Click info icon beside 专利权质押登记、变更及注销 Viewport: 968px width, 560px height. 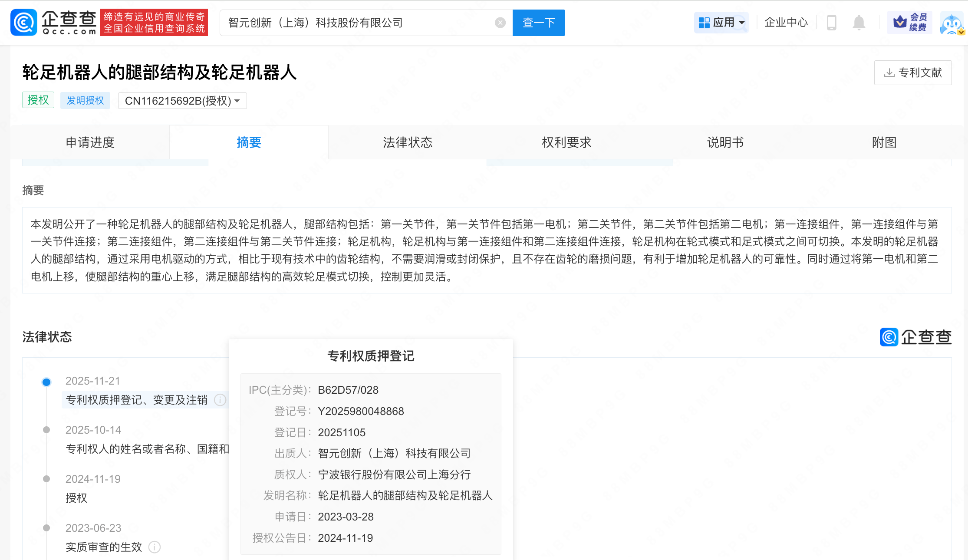[x=220, y=400]
